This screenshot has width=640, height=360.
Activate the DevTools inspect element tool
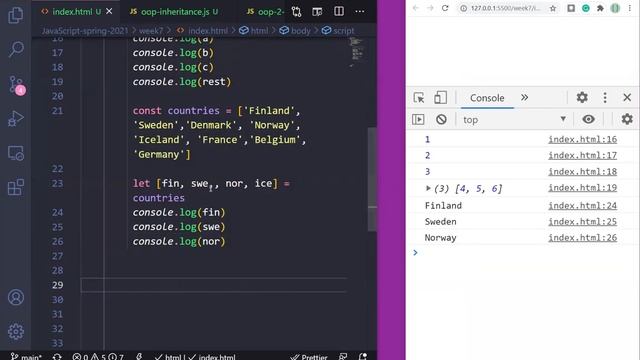pyautogui.click(x=419, y=98)
